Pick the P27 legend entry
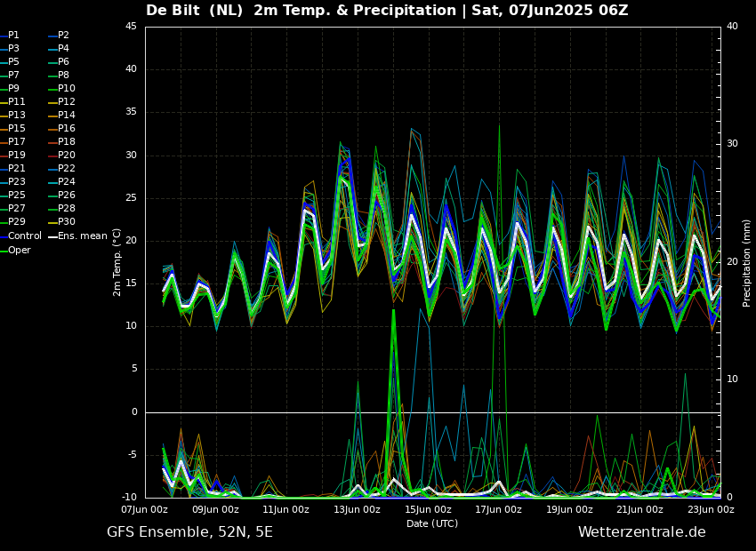This screenshot has height=551, width=756. point(12,209)
